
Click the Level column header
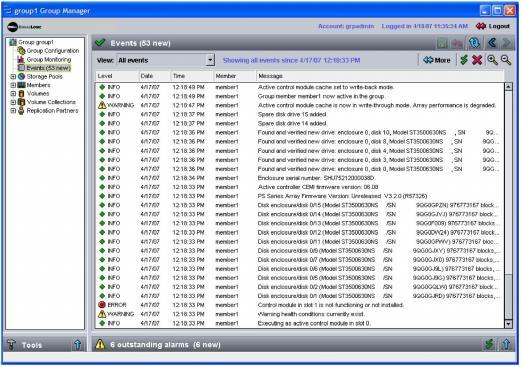tap(117, 76)
